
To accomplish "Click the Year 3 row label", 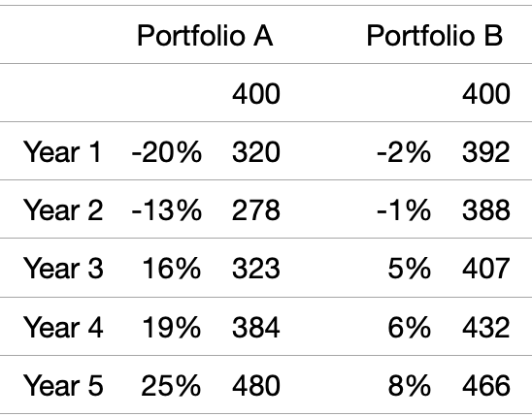I will [x=63, y=269].
